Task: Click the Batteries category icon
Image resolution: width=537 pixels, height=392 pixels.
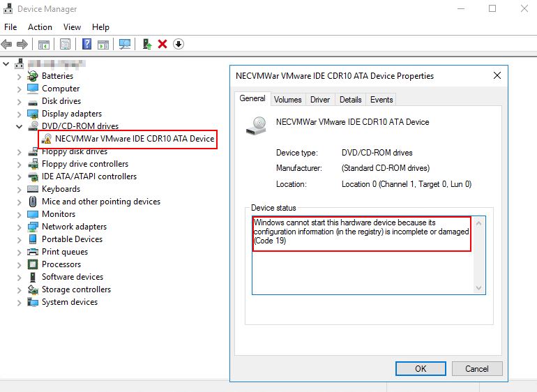Action: (x=33, y=76)
